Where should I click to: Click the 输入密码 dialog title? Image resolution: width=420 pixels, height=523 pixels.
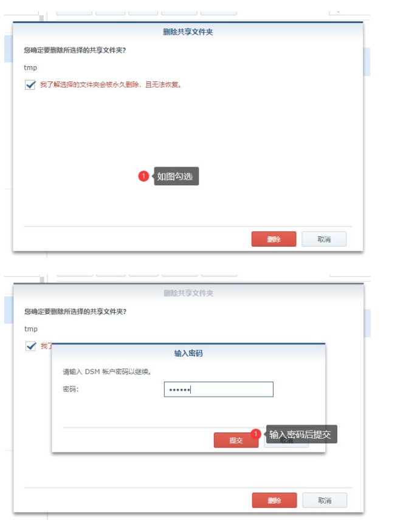[x=188, y=354]
